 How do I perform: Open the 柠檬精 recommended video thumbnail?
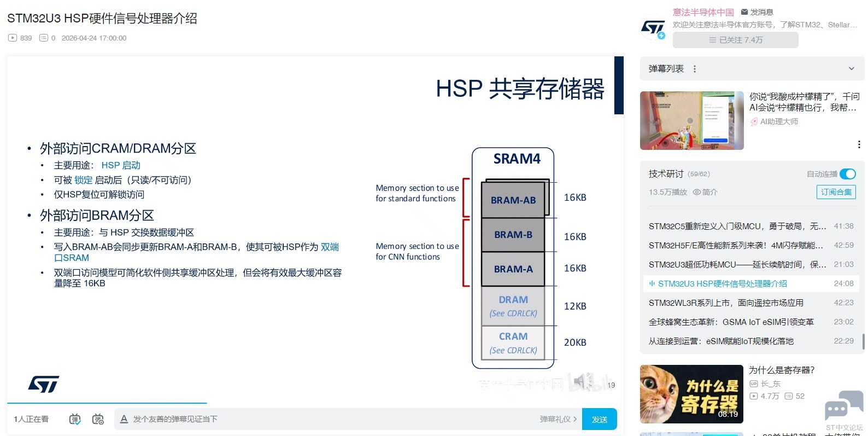692,120
